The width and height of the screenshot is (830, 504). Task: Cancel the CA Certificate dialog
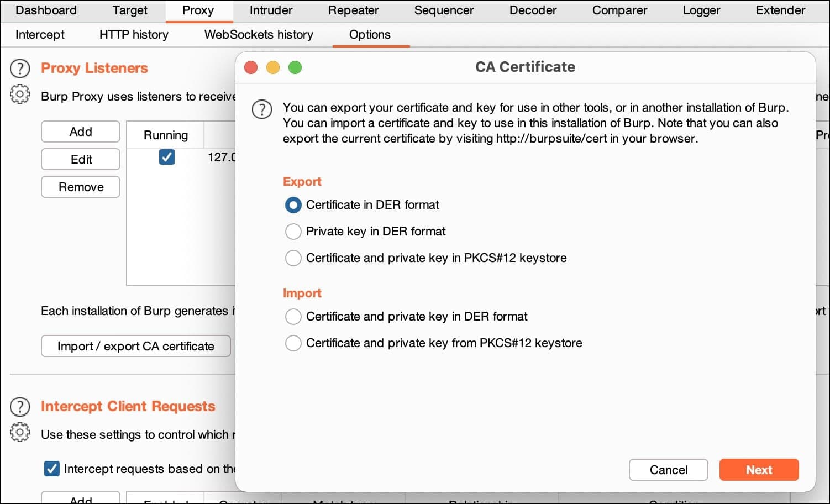tap(668, 470)
